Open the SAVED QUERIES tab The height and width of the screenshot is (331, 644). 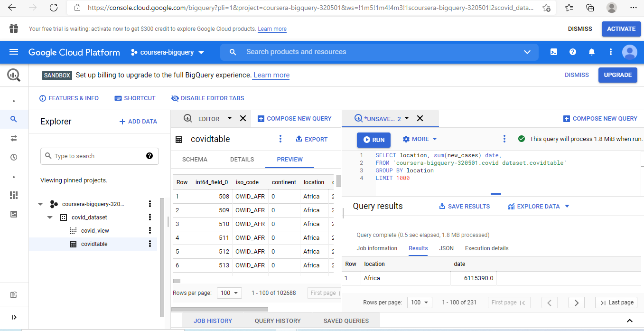(x=346, y=321)
